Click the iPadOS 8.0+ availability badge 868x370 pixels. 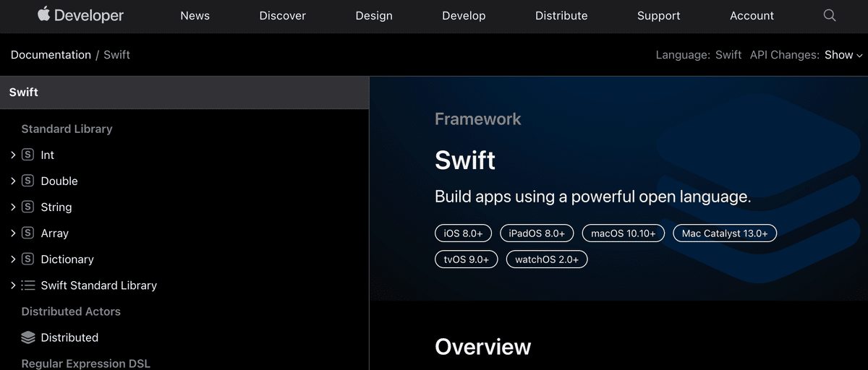click(x=537, y=233)
